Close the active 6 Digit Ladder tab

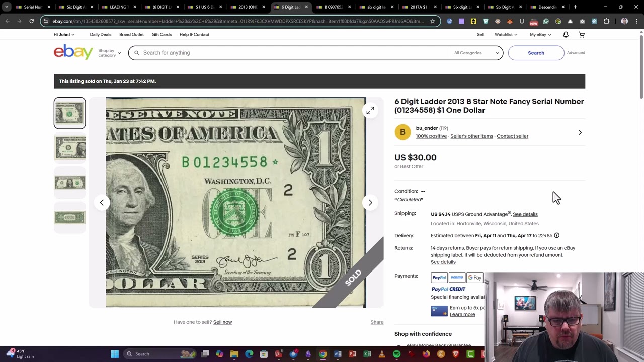(x=306, y=7)
